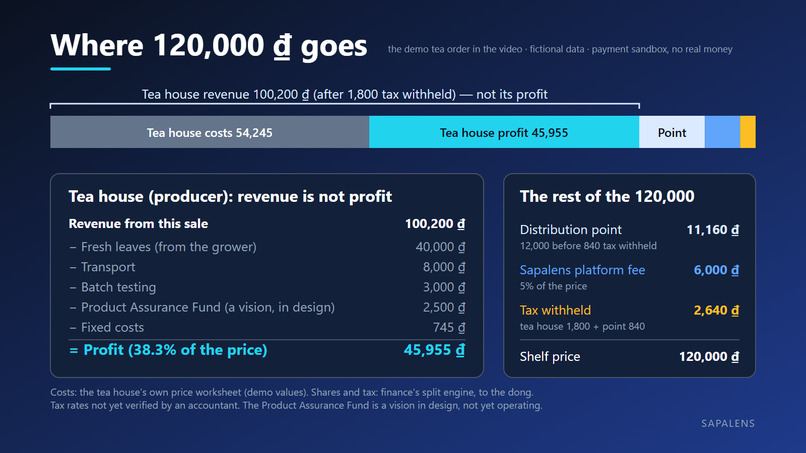
Task: Click the pale 'Point' bar segment
Action: (672, 132)
